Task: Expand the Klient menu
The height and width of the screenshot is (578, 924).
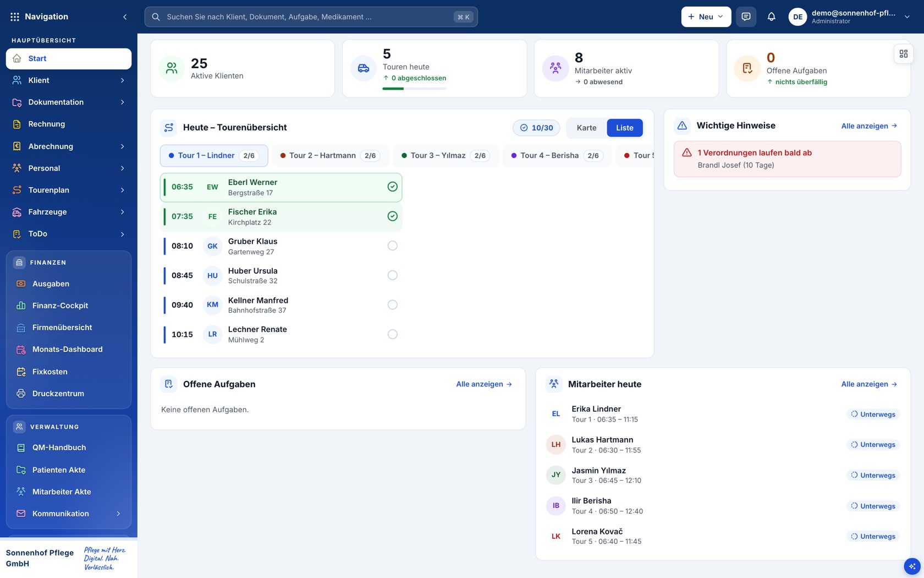Action: (x=68, y=80)
